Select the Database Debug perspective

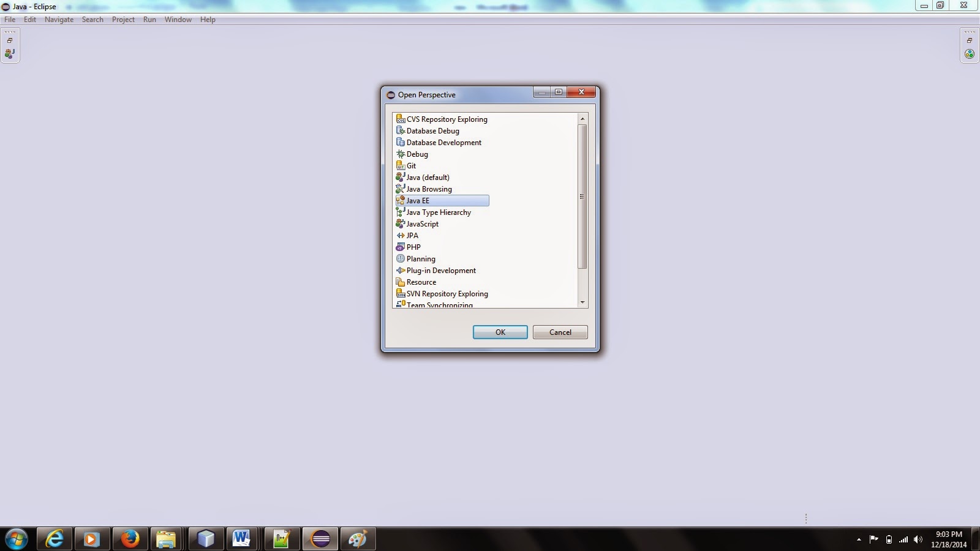click(428, 131)
